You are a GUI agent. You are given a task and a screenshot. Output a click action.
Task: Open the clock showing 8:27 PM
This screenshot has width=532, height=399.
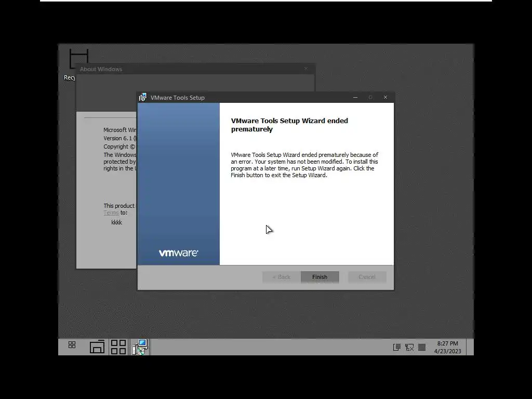point(447,347)
